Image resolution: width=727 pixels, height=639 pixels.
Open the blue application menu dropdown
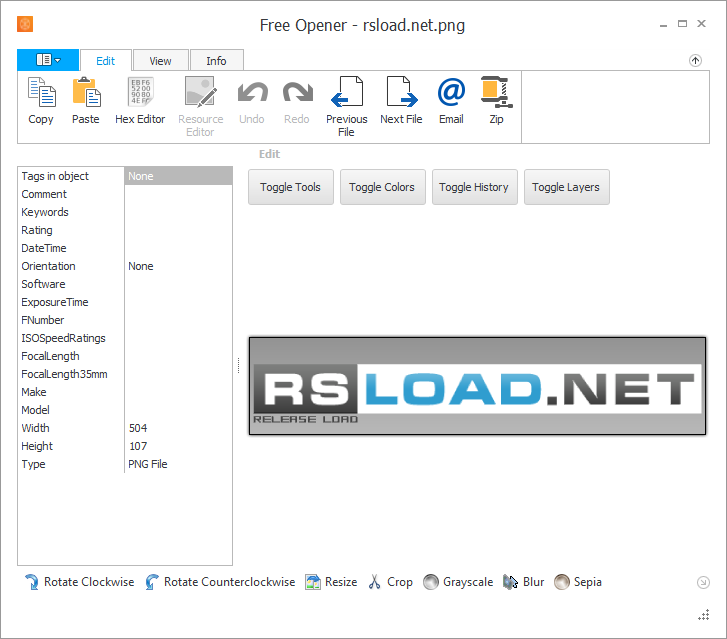(48, 60)
